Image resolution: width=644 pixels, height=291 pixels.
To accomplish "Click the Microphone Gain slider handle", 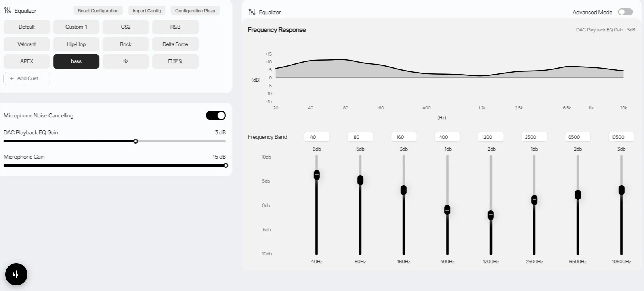I will coord(226,165).
